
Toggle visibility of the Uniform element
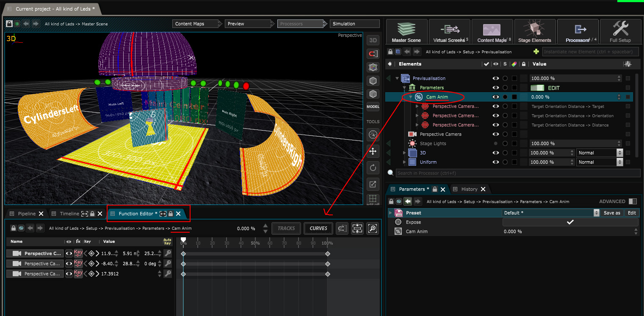495,162
